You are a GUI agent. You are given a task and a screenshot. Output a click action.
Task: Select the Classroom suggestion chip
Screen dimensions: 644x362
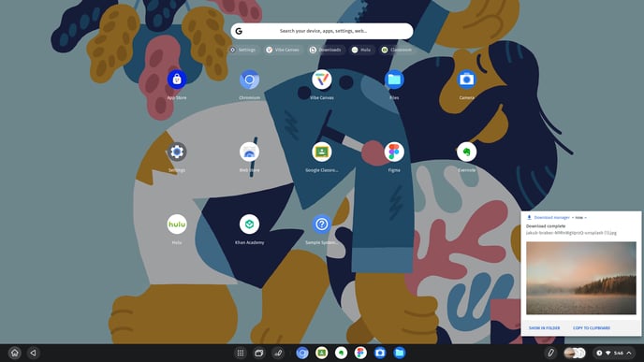(x=397, y=50)
